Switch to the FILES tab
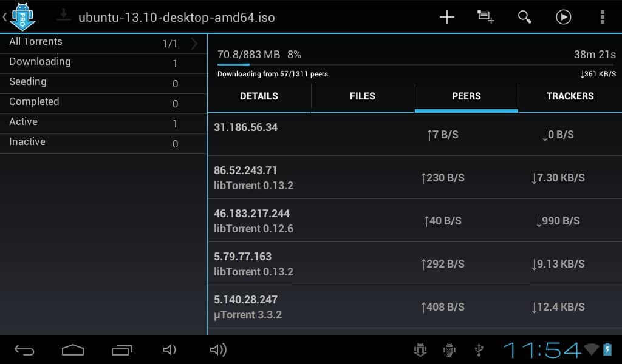Image resolution: width=622 pixels, height=364 pixels. pos(363,96)
